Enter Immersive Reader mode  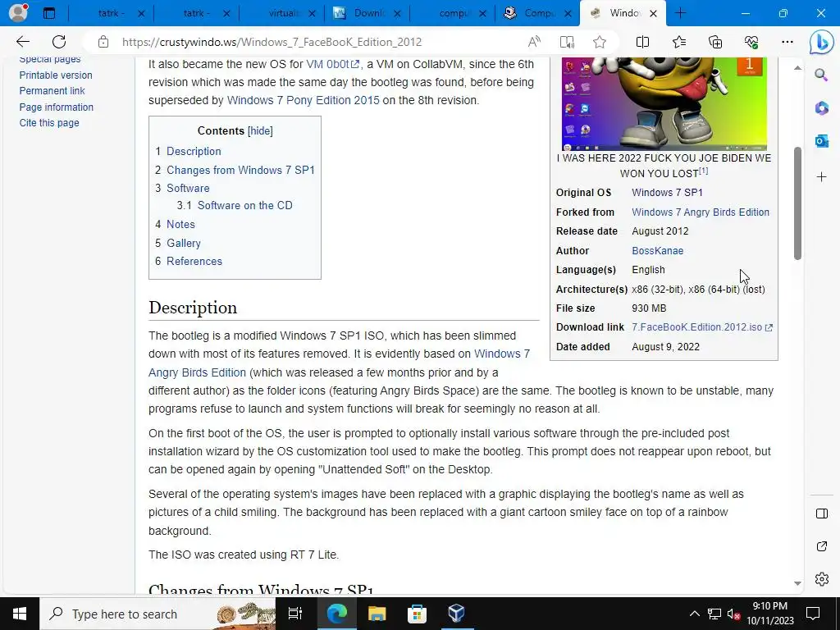tap(567, 42)
